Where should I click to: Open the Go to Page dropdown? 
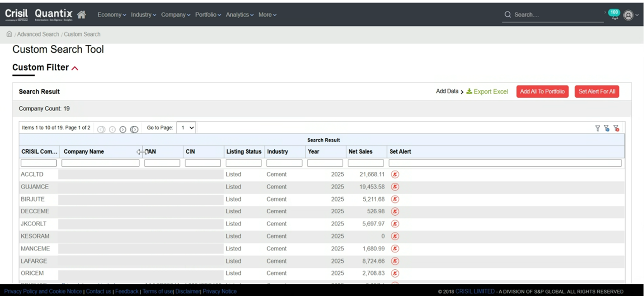186,128
